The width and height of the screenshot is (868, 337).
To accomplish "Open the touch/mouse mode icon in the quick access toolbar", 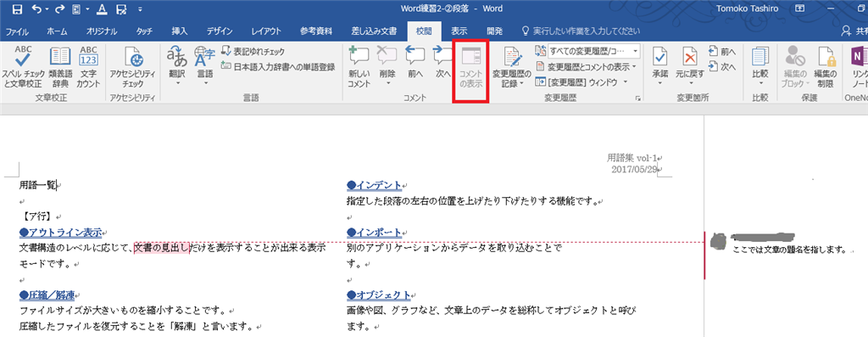I will tap(76, 9).
